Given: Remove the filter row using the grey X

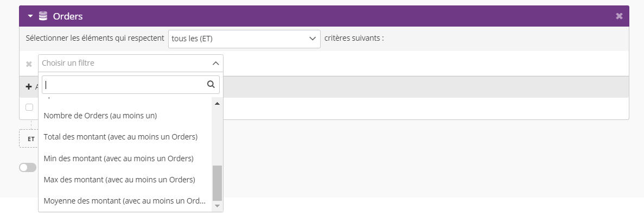Looking at the screenshot, I should coord(29,64).
